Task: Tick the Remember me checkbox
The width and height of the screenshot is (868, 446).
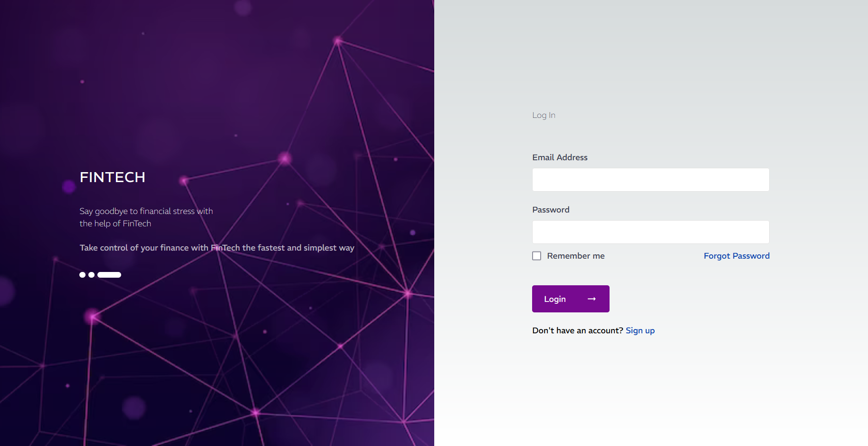Action: (537, 256)
